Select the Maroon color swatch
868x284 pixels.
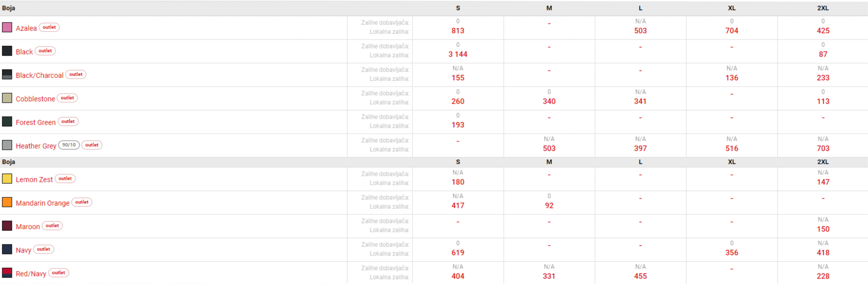point(7,226)
